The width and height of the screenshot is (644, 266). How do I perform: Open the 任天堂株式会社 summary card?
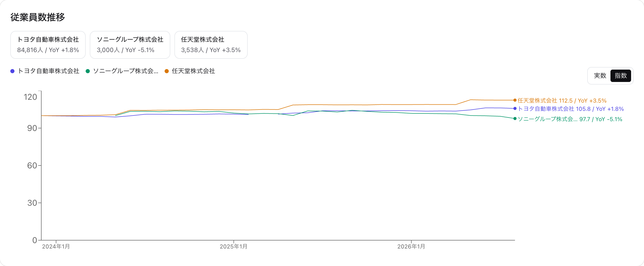point(211,45)
